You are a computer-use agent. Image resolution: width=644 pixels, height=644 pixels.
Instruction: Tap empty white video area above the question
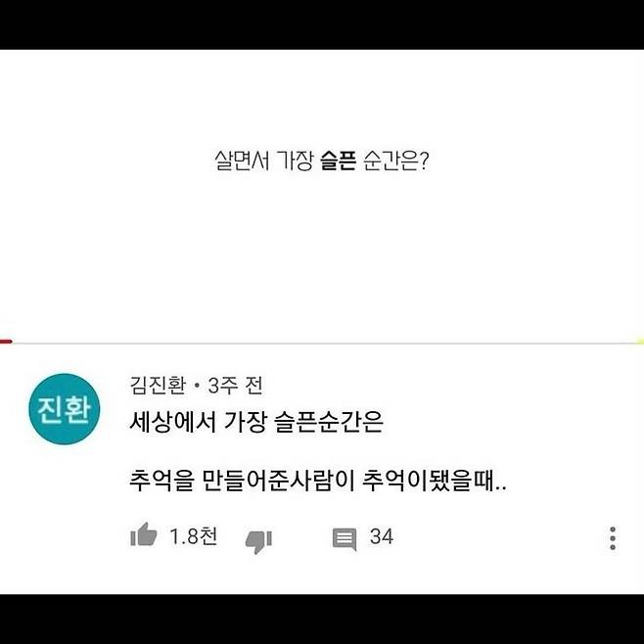322,99
